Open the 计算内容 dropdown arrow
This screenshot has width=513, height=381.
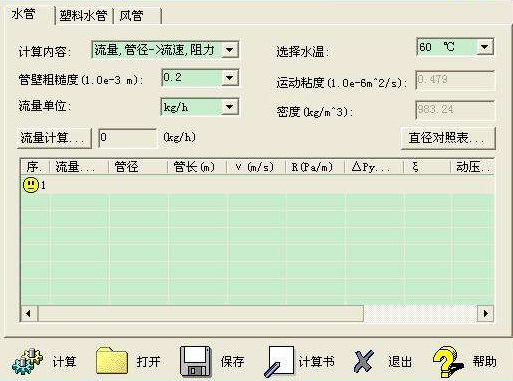[230, 50]
